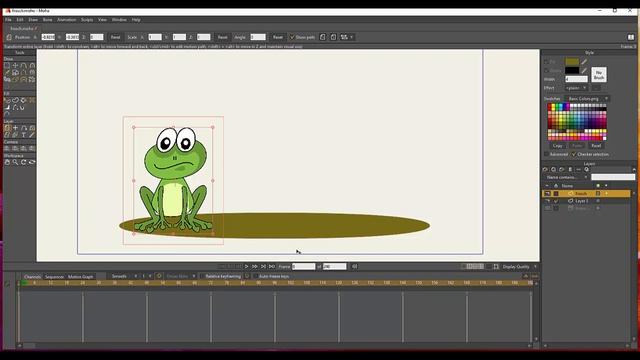Viewport: 640px width, 360px height.
Task: Choose the Transform Points tool in Draw
Action: (x=15, y=65)
